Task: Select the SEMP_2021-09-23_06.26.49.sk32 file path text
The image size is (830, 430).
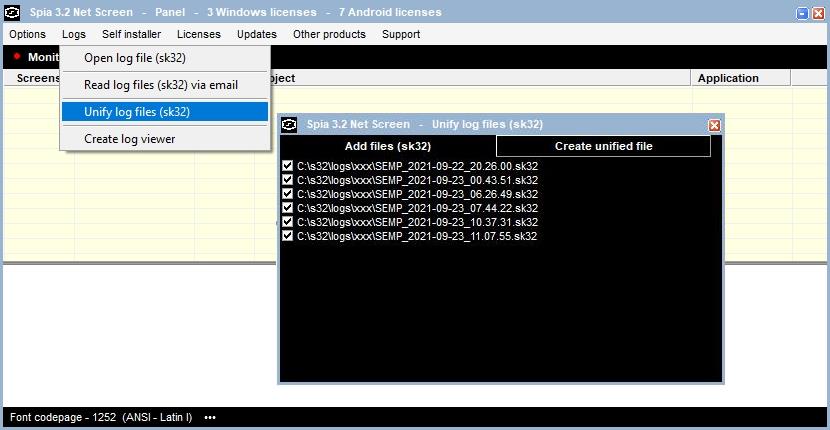Action: (418, 194)
